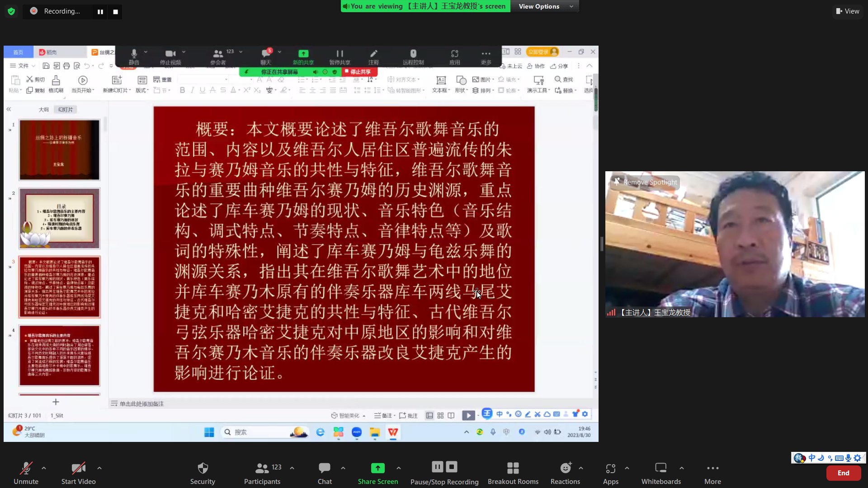The width and height of the screenshot is (868, 488).
Task: Switch to the 幻灯片 slides tab
Action: pyautogui.click(x=65, y=109)
